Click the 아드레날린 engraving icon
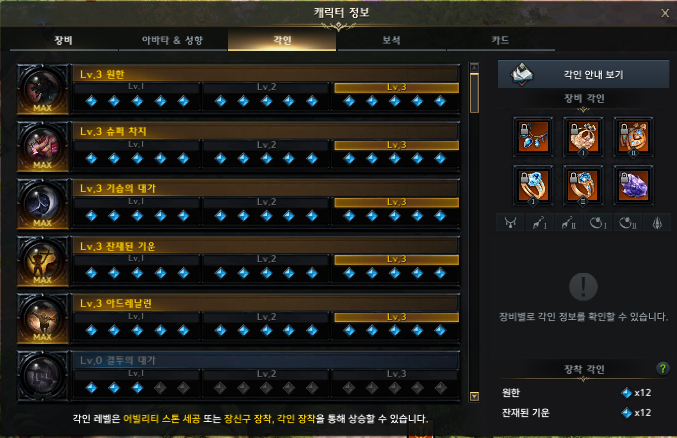 tap(43, 318)
